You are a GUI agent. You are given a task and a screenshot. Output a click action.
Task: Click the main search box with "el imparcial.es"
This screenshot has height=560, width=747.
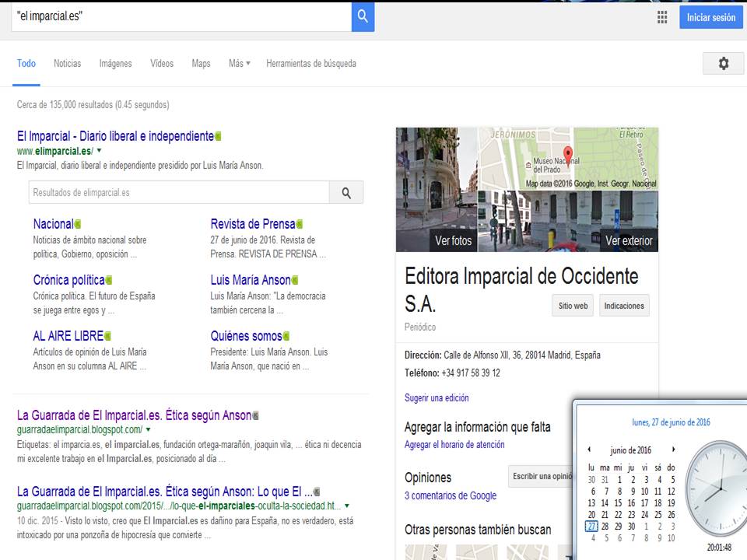[181, 16]
